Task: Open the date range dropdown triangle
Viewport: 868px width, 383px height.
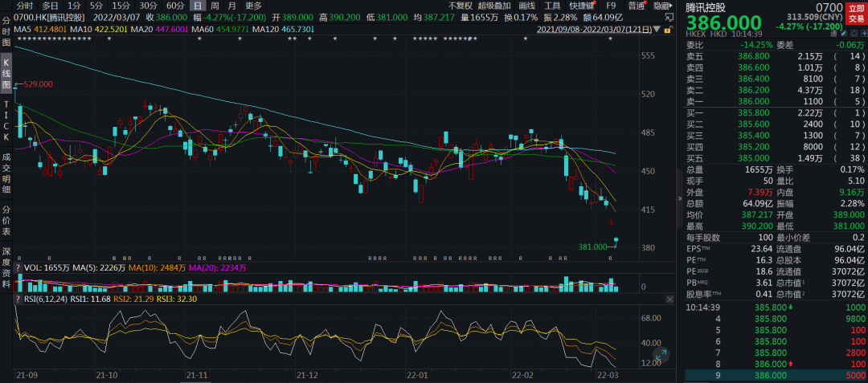Action: (x=657, y=29)
